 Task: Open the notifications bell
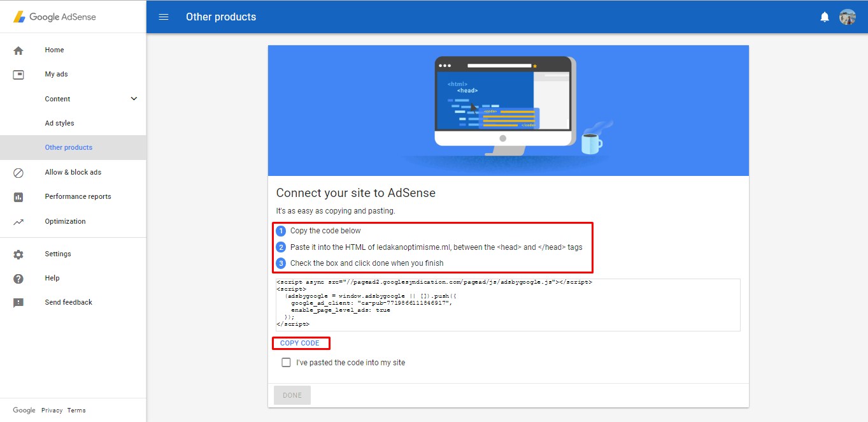tap(825, 17)
